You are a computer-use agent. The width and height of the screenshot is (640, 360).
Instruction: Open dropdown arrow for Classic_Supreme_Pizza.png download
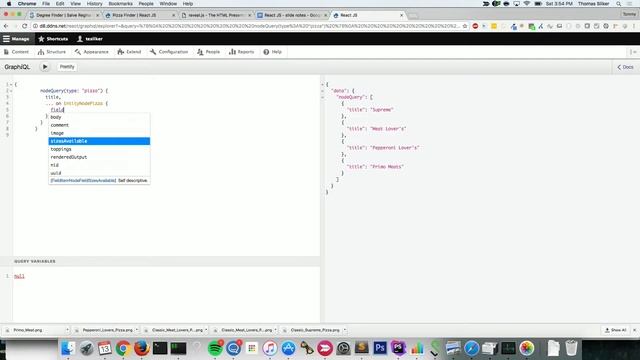[x=345, y=330]
